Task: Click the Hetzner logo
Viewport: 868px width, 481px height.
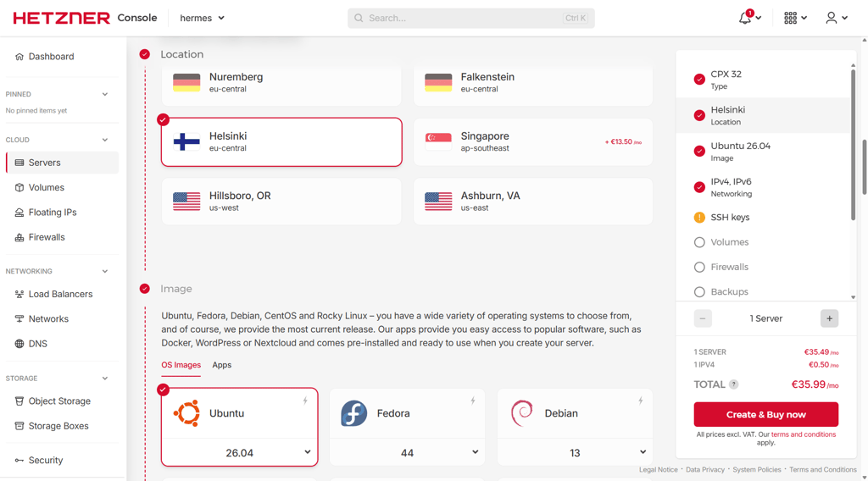Action: [61, 19]
